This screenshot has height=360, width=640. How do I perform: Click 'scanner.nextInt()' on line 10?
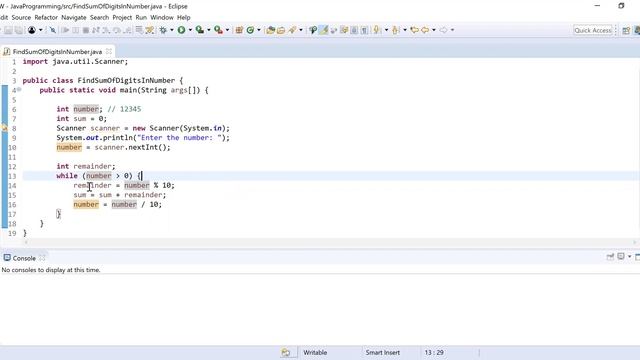coord(132,147)
